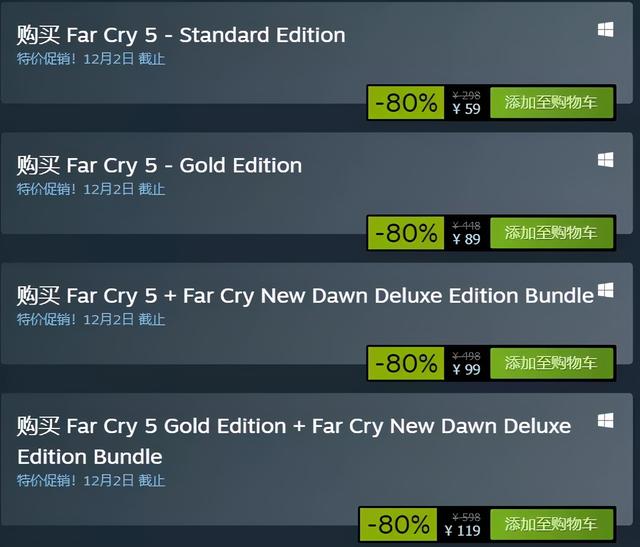Image resolution: width=640 pixels, height=547 pixels.
Task: Add Gold Edition + New Dawn Bundle to cart
Action: [x=551, y=524]
